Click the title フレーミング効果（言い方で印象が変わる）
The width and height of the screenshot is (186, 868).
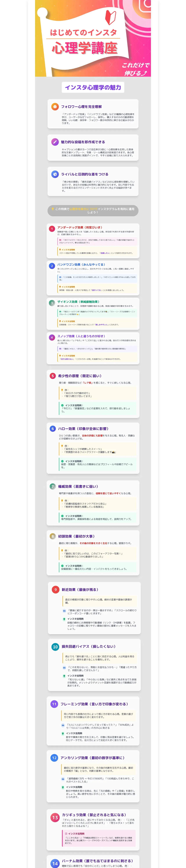94,704
